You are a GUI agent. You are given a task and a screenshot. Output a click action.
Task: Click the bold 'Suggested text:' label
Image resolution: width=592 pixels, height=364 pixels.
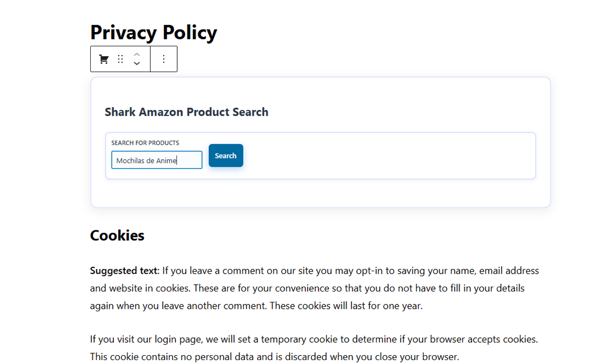pos(124,271)
